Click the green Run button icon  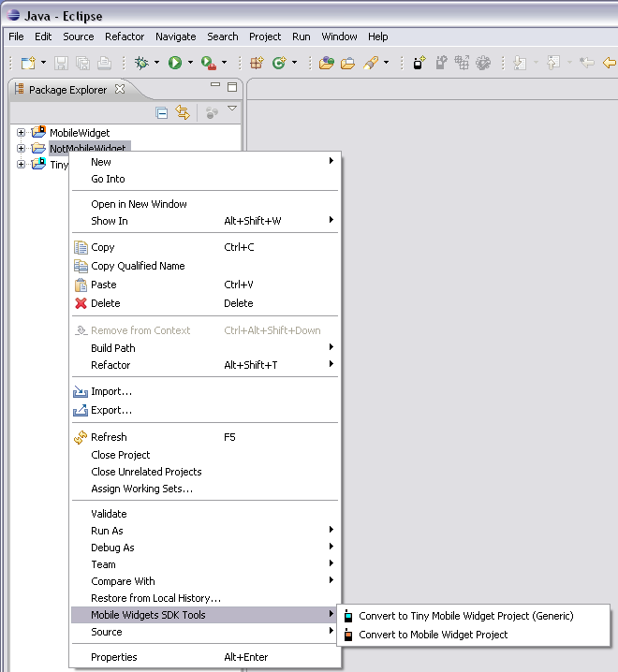174,63
